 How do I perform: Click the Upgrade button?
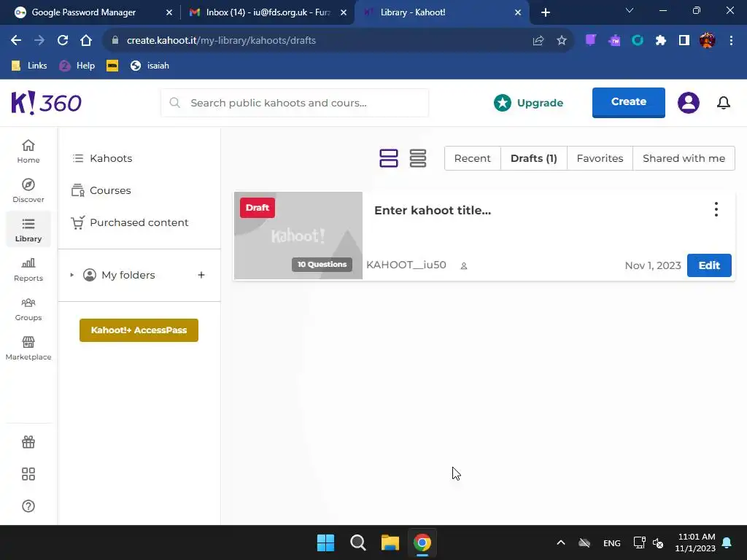click(528, 103)
